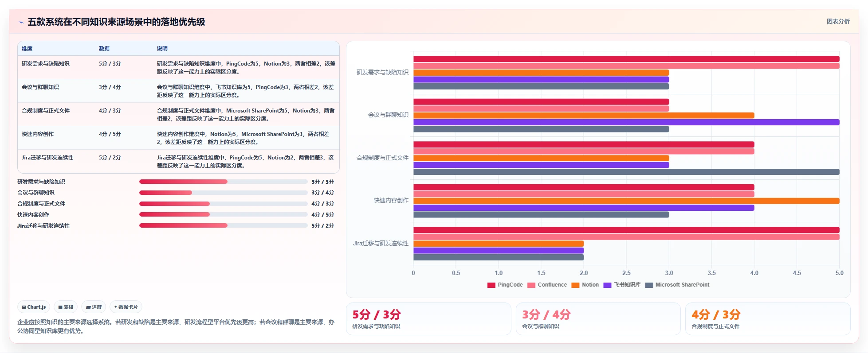Toggle the Microsoft SharePoint legend item

(677, 285)
